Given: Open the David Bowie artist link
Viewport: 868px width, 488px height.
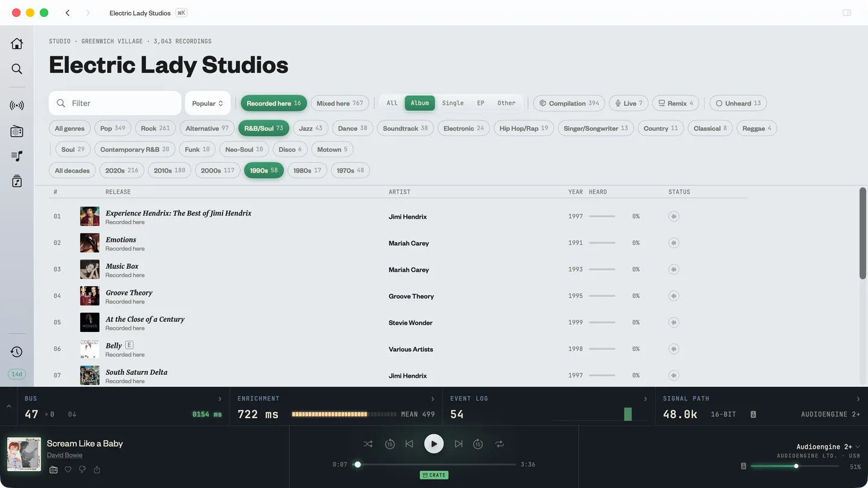Looking at the screenshot, I should (x=64, y=455).
